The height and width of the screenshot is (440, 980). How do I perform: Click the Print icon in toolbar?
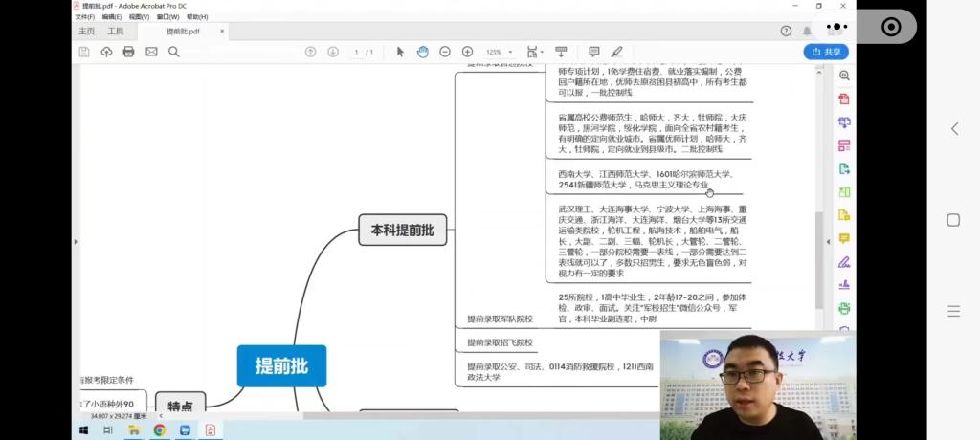(x=128, y=52)
